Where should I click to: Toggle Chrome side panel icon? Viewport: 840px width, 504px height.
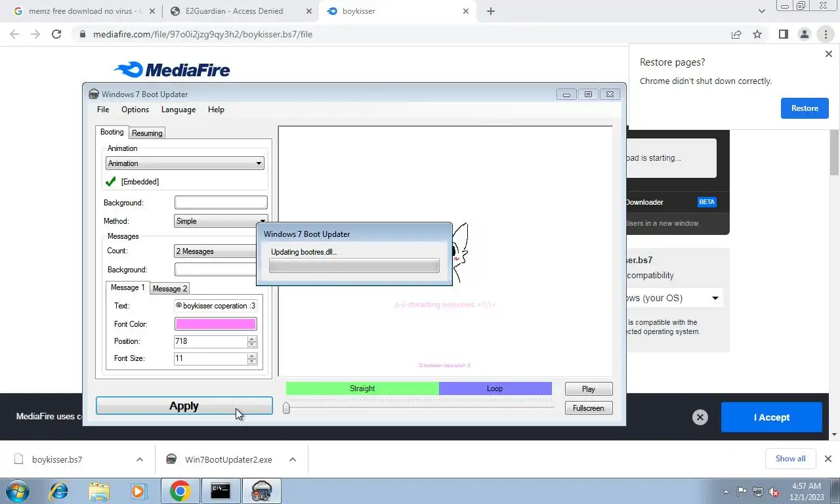784,34
